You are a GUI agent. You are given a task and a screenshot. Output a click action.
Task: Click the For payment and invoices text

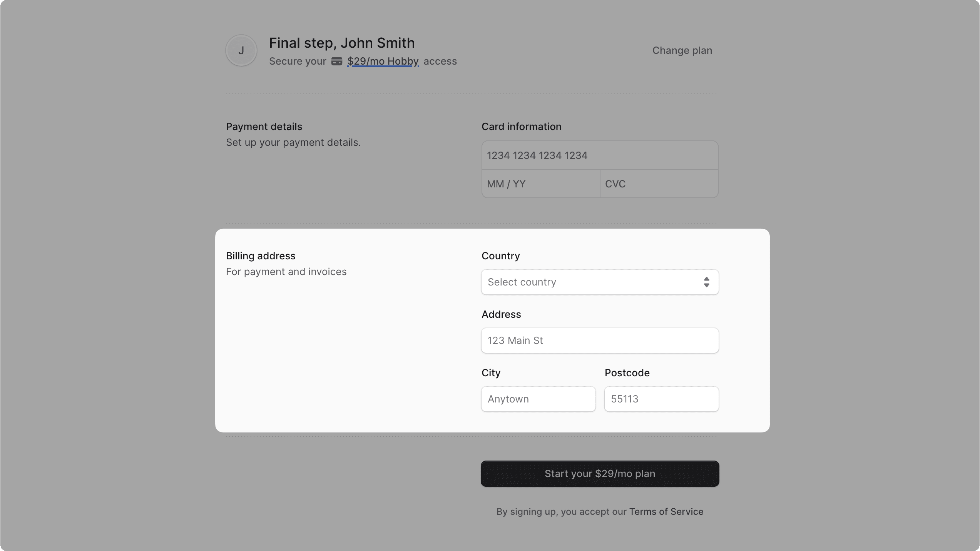(x=286, y=272)
